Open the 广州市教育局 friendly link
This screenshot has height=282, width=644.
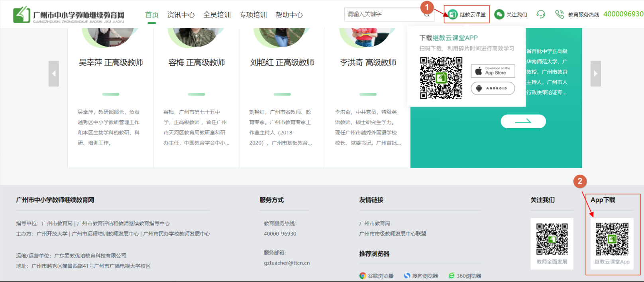(x=375, y=223)
